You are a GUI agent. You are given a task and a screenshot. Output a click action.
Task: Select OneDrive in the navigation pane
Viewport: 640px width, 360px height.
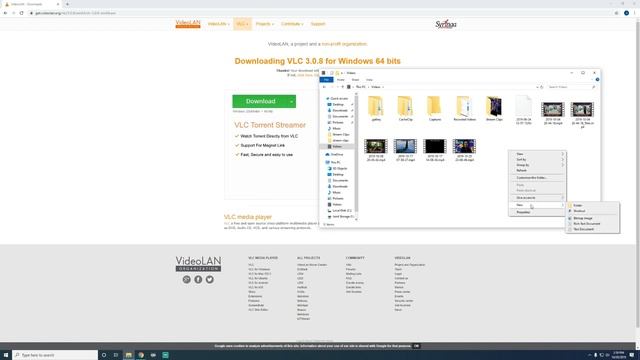coord(335,155)
